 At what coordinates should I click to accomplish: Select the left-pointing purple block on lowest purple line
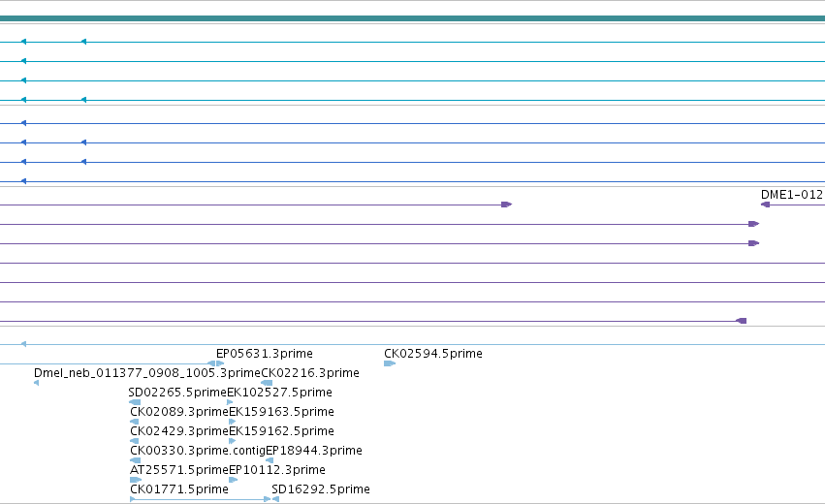point(741,321)
